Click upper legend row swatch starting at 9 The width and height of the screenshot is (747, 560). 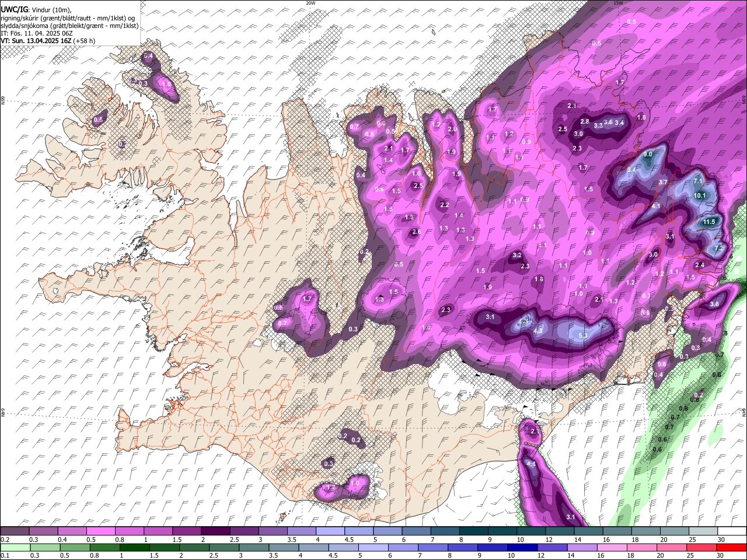(x=502, y=531)
